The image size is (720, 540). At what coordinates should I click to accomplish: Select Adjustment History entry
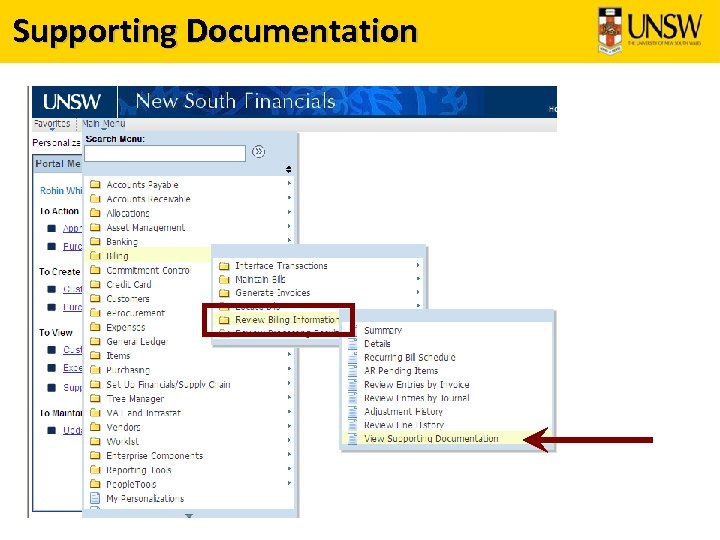pos(403,411)
